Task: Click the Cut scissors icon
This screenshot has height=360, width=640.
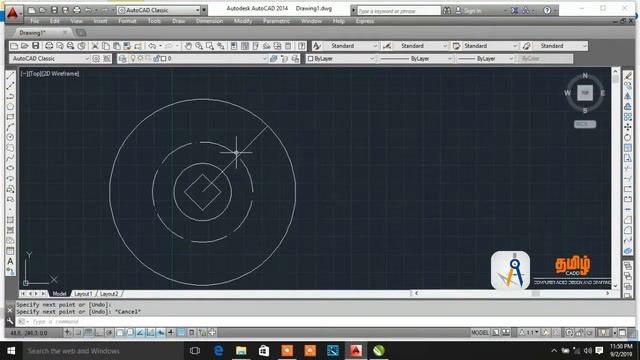Action: click(x=95, y=46)
